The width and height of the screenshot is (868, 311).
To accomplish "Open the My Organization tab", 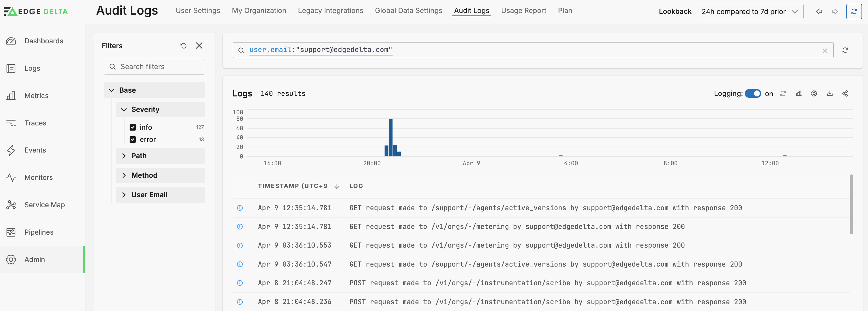I will coord(259,11).
